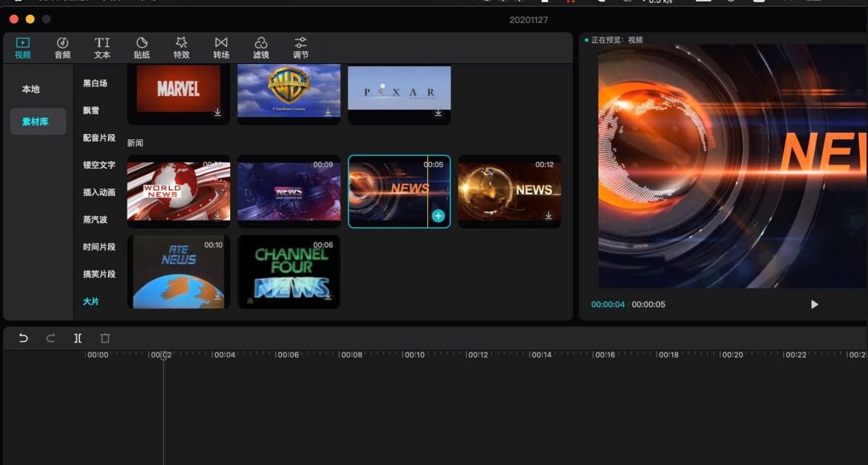The width and height of the screenshot is (868, 465).
Task: Play the video preview
Action: [x=814, y=304]
